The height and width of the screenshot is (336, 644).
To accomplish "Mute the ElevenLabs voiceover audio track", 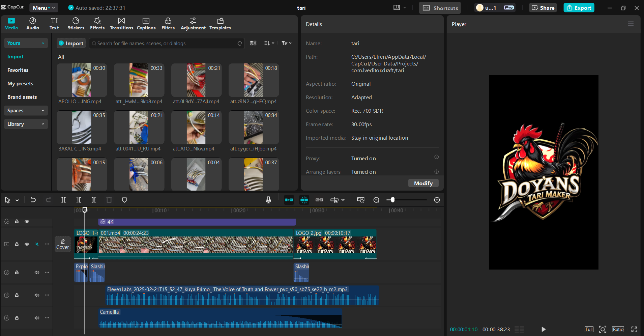I will [37, 295].
